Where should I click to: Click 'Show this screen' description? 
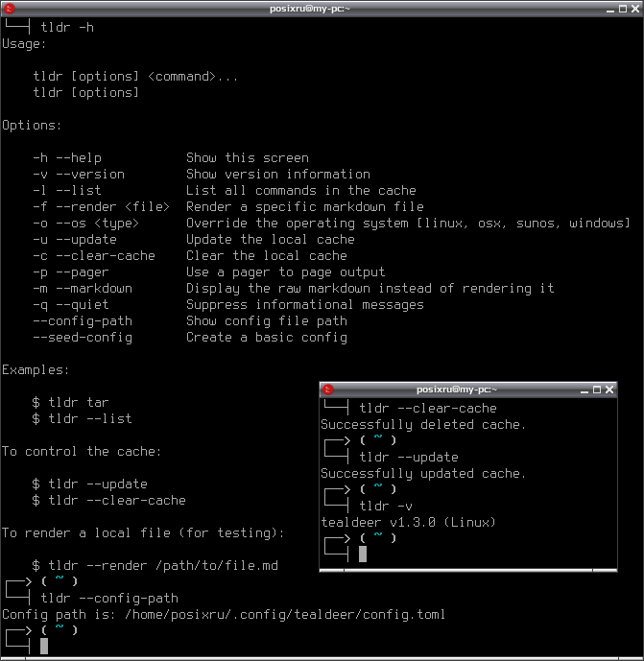tap(248, 158)
